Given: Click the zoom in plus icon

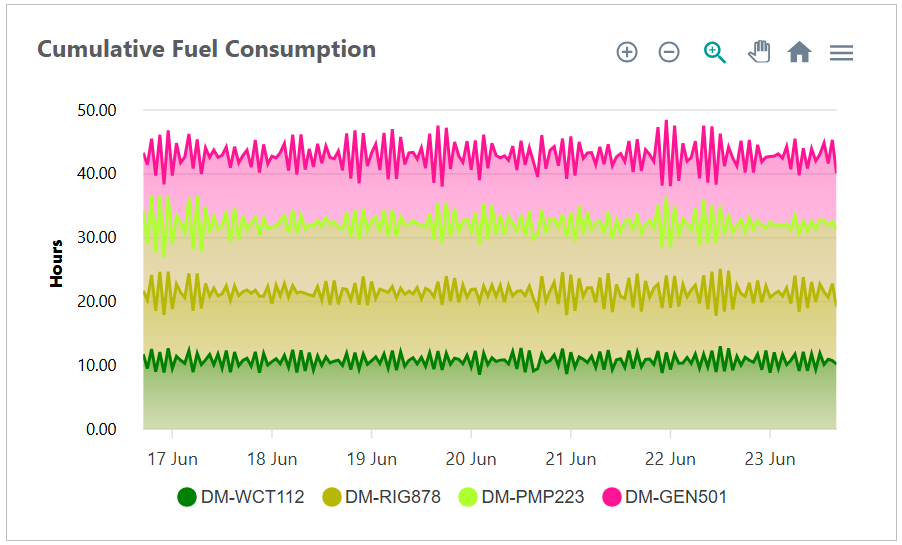Looking at the screenshot, I should [627, 53].
